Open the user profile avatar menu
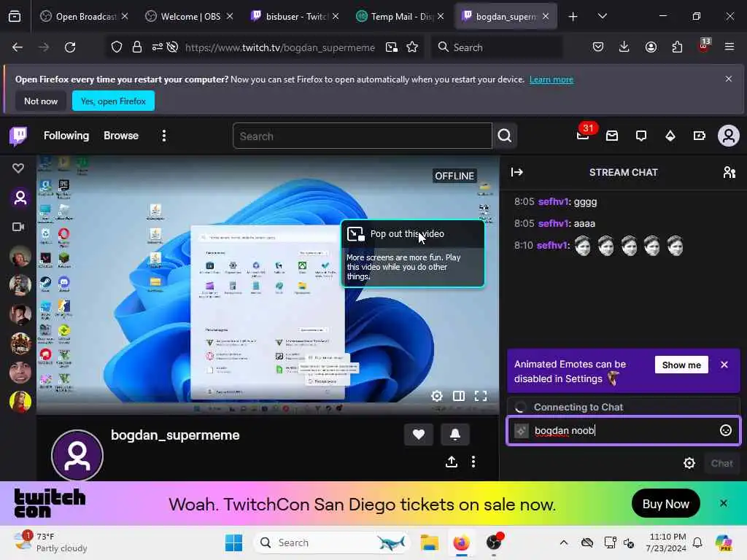Viewport: 747px width, 560px height. point(729,136)
